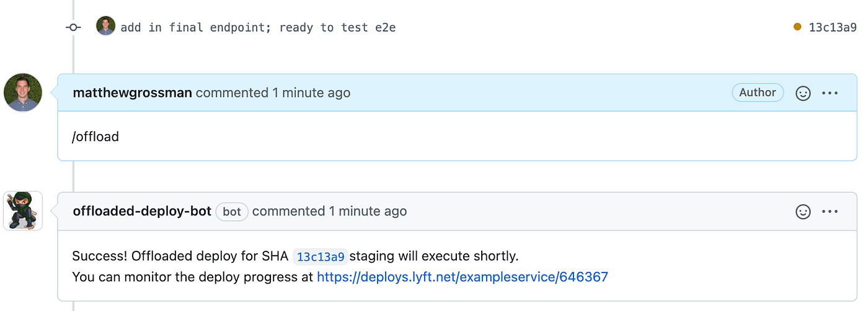Open matthewgrossman username profile link
Viewport: 868px width, 311px height.
coord(132,92)
